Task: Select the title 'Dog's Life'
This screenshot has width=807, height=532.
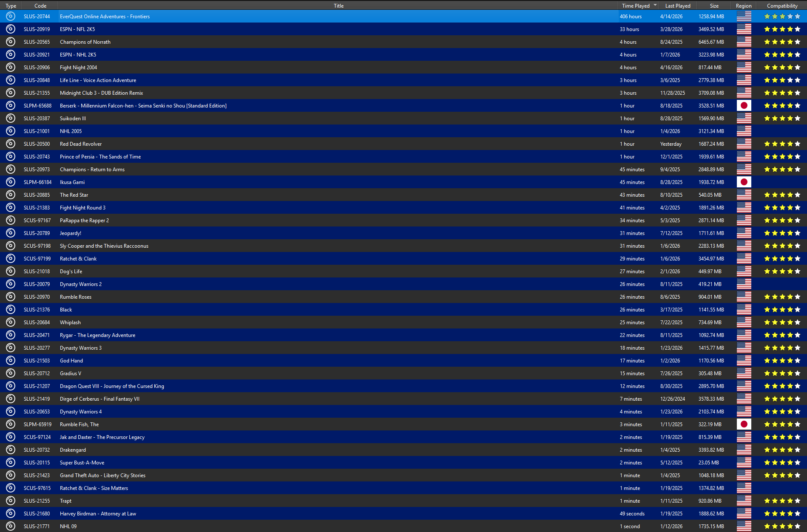Action: coord(71,271)
